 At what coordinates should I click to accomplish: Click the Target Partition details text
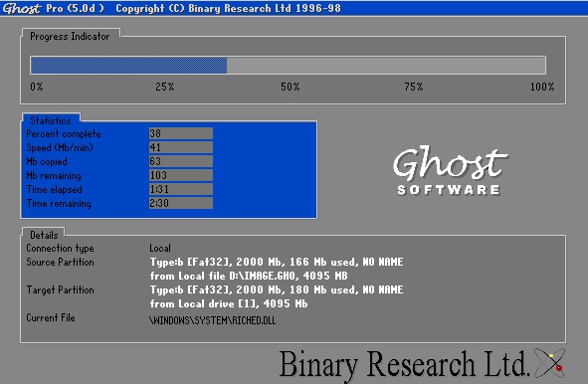pos(277,296)
